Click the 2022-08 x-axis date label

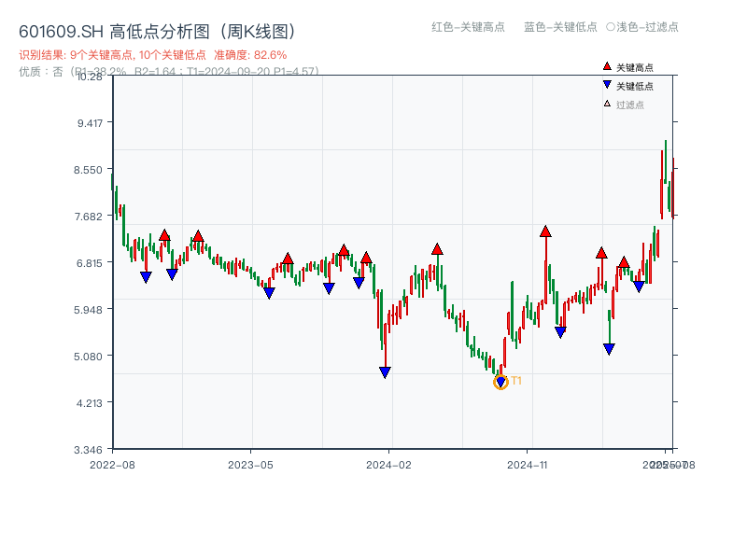click(112, 465)
